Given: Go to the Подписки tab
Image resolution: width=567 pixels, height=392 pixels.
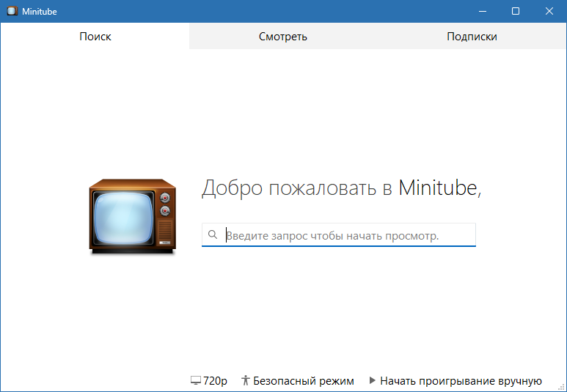Looking at the screenshot, I should pos(472,36).
